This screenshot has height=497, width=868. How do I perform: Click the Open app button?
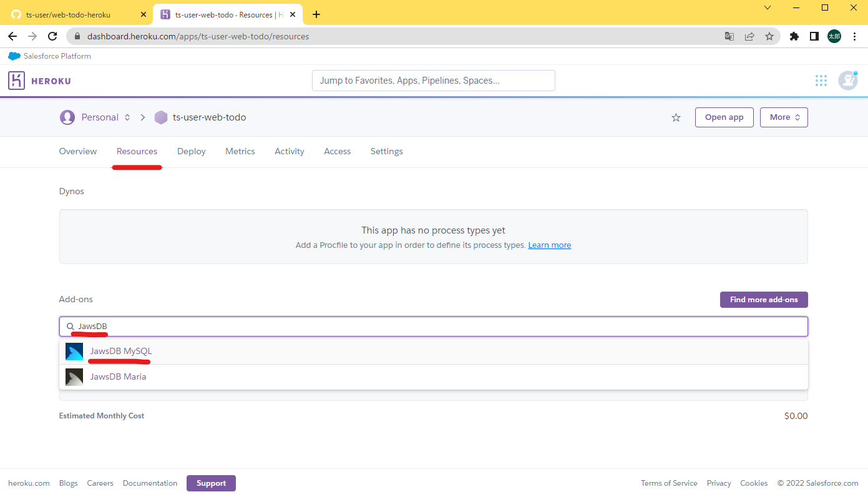(x=724, y=117)
